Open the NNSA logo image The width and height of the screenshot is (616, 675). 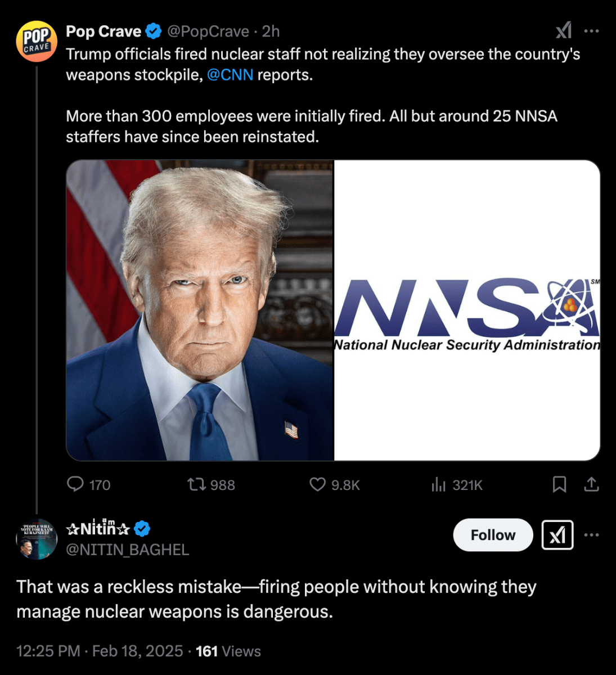click(467, 310)
